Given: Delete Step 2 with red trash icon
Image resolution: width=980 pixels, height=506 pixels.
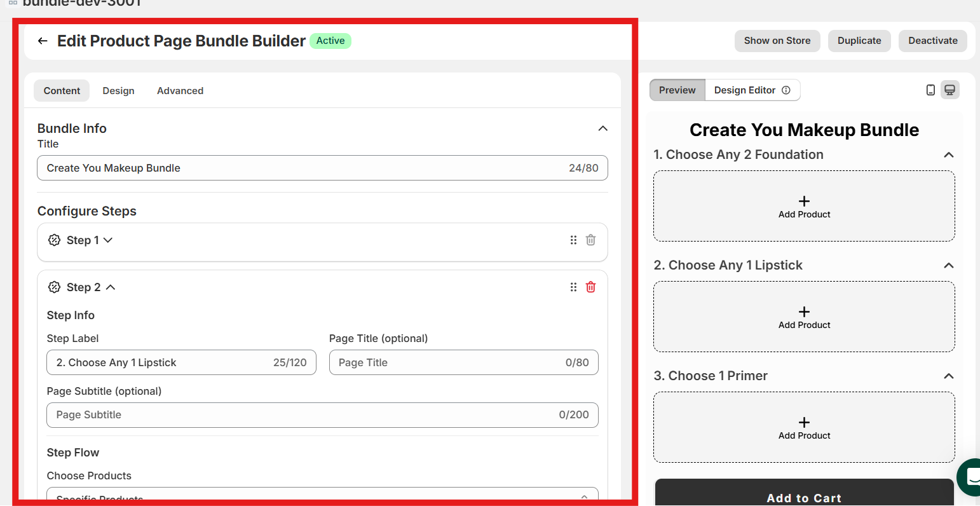Looking at the screenshot, I should [x=590, y=287].
